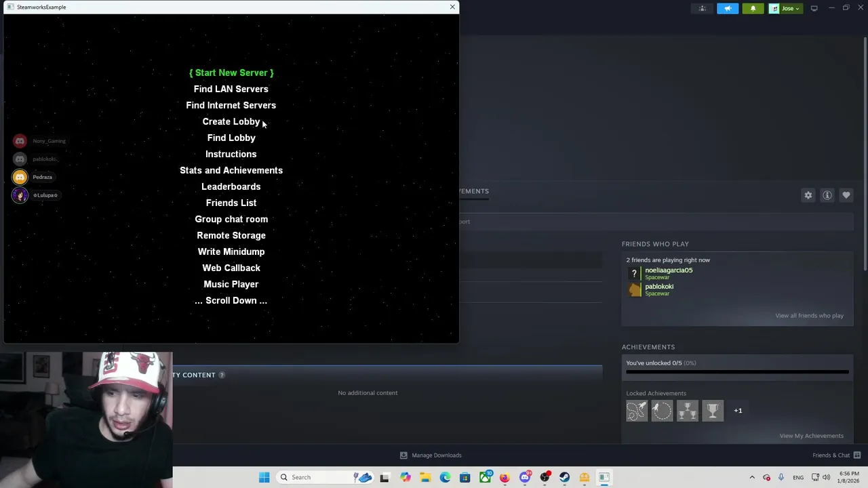
Task: Click the second locked achievement icon
Action: [x=662, y=411]
